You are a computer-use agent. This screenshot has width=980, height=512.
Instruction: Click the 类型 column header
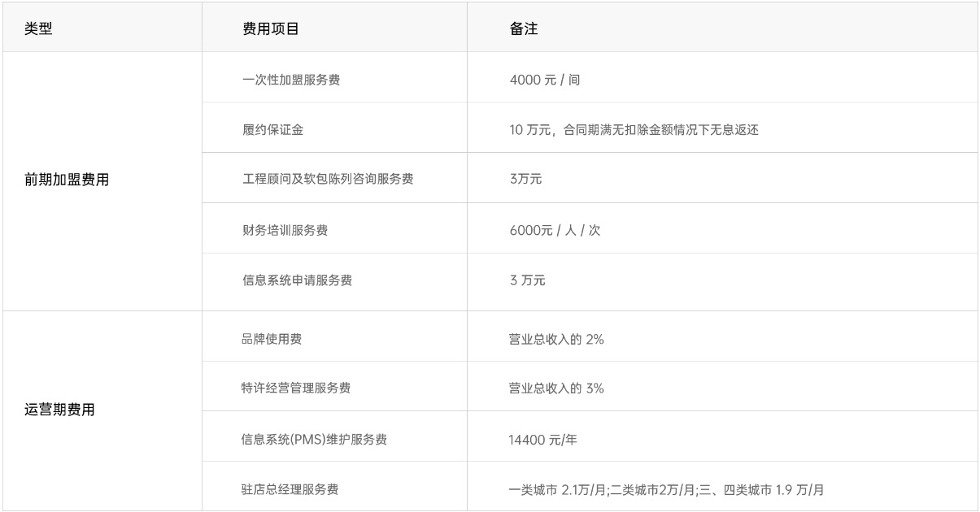[39, 28]
